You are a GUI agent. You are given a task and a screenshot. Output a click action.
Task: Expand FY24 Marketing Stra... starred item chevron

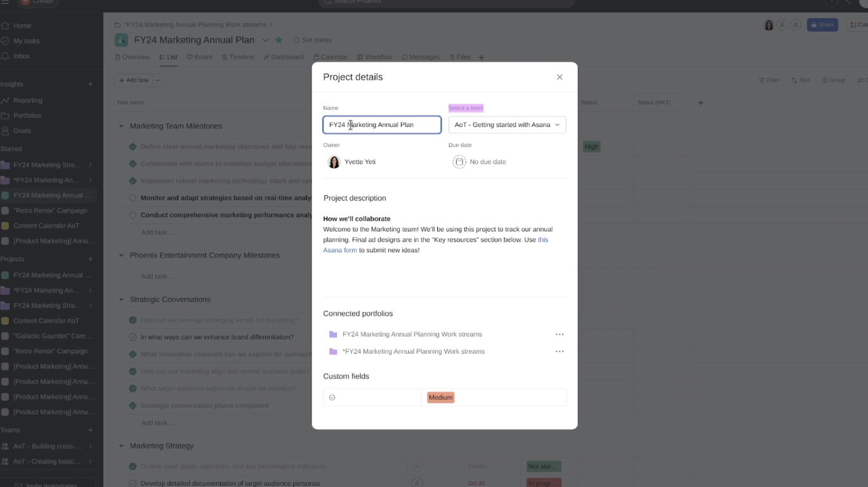91,165
